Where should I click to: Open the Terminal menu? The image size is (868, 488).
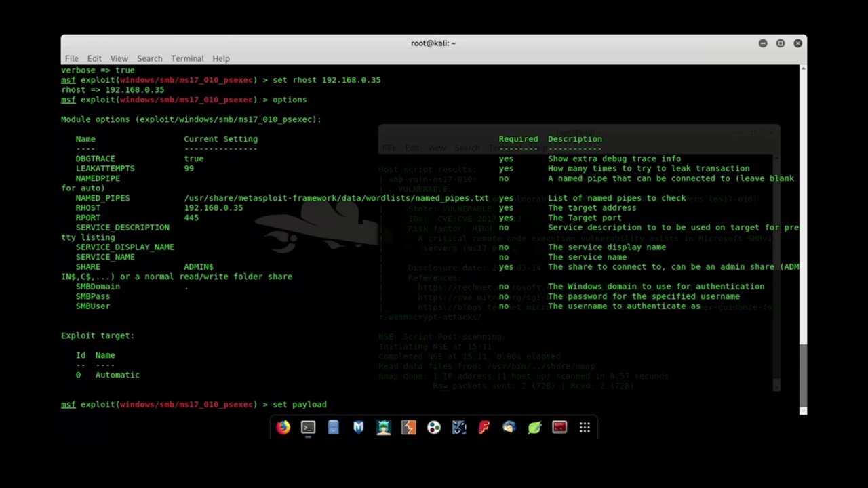(187, 58)
